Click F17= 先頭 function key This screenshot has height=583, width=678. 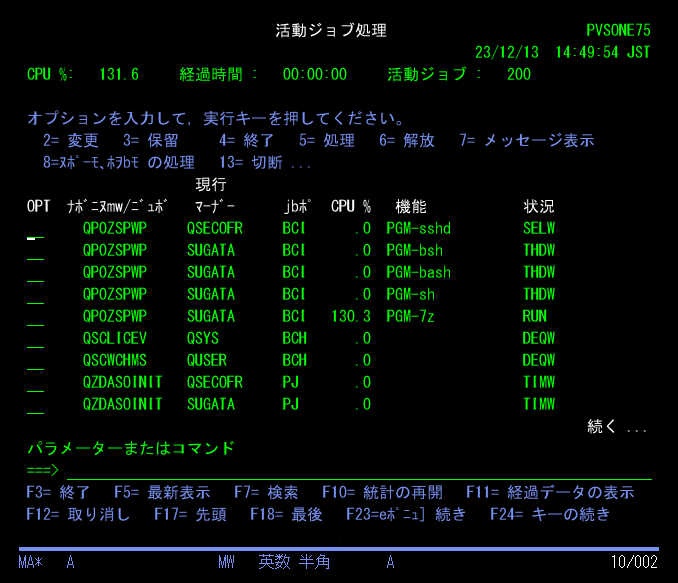(190, 514)
